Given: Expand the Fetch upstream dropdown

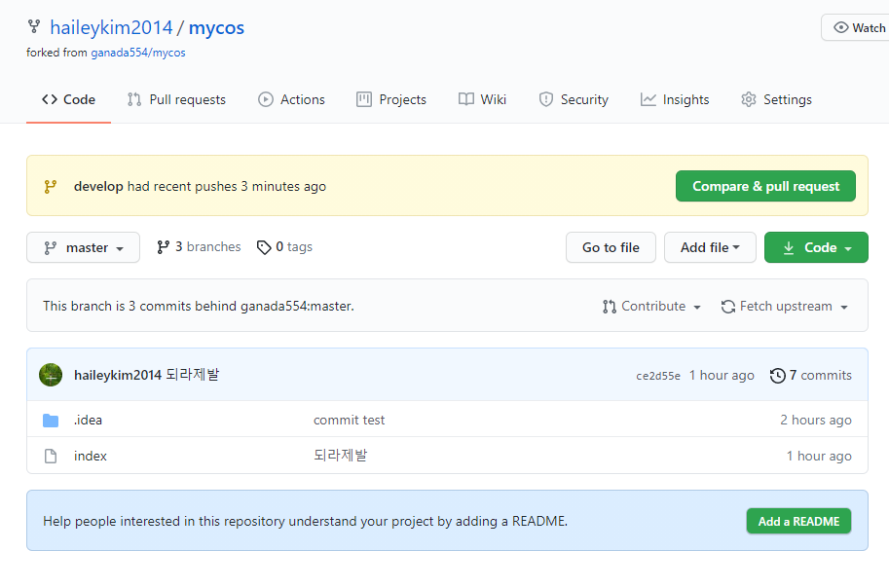Looking at the screenshot, I should click(x=785, y=307).
